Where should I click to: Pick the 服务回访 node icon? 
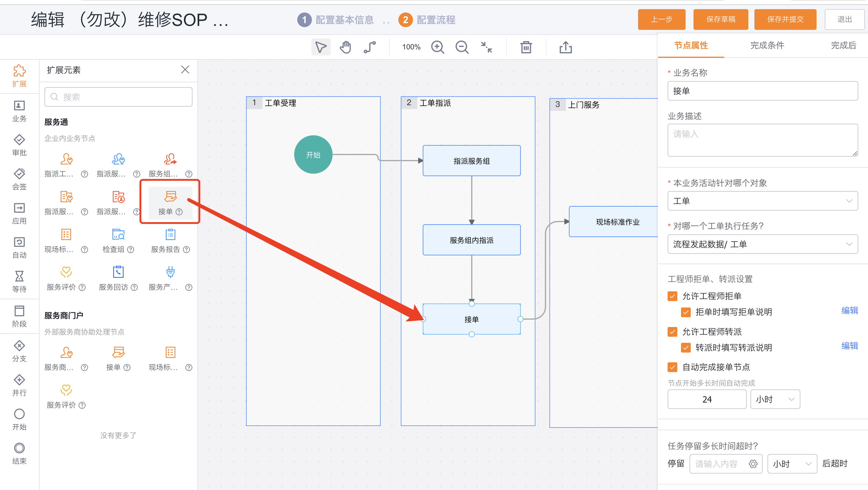click(118, 272)
